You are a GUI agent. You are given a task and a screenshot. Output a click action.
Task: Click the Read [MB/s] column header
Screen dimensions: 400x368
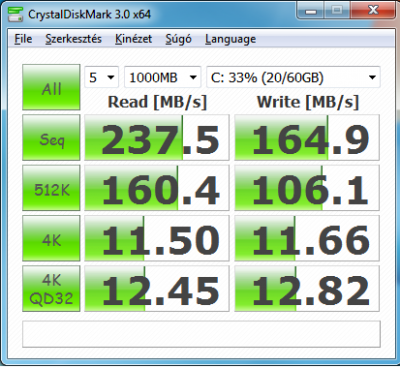click(157, 102)
